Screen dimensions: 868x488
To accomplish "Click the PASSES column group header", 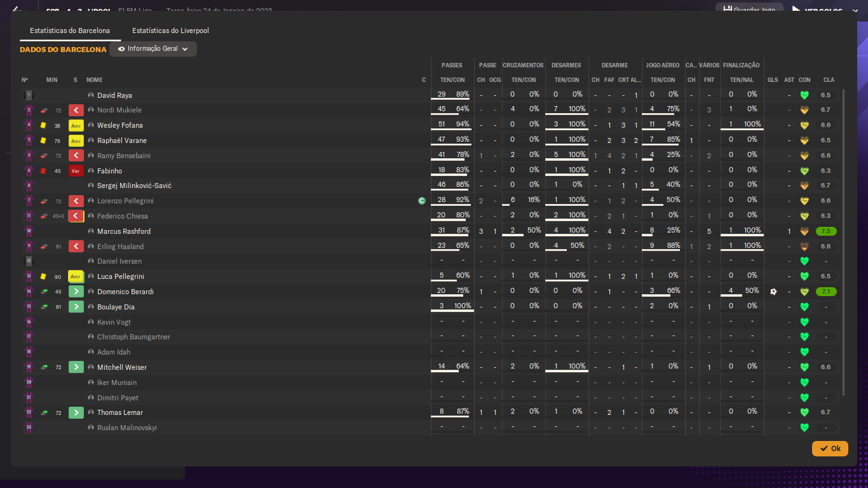I will click(x=452, y=65).
